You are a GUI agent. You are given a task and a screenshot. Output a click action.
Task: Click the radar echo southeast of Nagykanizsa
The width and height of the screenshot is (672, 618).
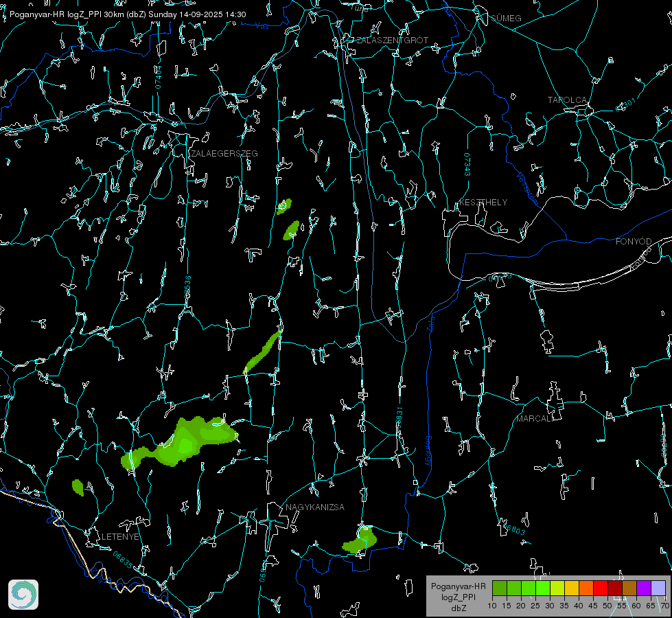360,541
